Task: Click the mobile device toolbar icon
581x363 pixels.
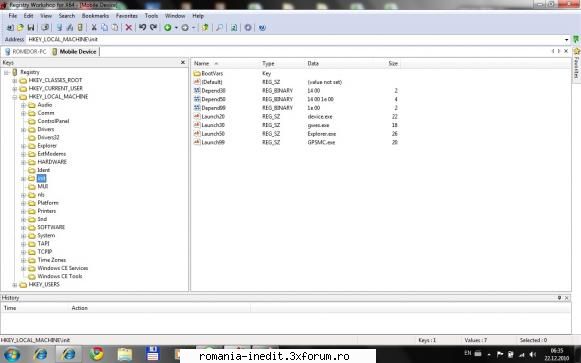Action: [x=80, y=27]
